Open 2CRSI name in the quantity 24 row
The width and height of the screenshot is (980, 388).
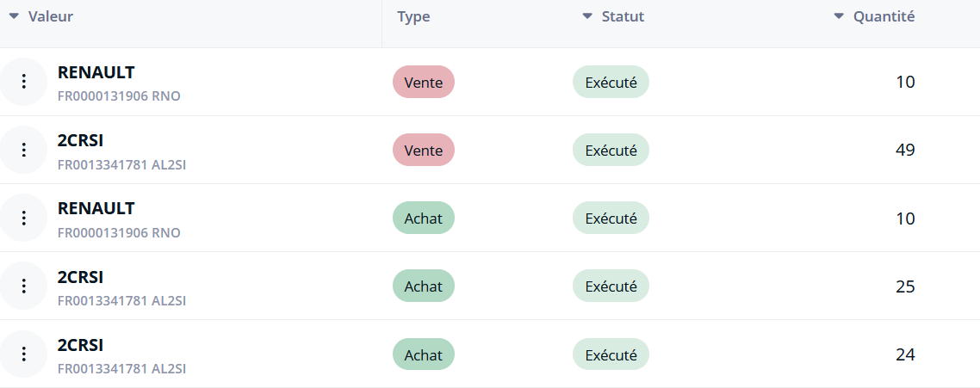(80, 345)
